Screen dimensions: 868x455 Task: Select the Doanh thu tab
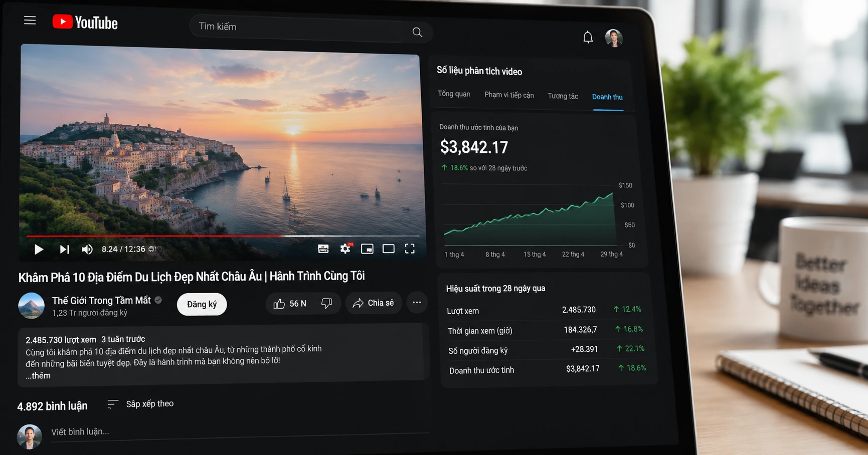point(607,97)
